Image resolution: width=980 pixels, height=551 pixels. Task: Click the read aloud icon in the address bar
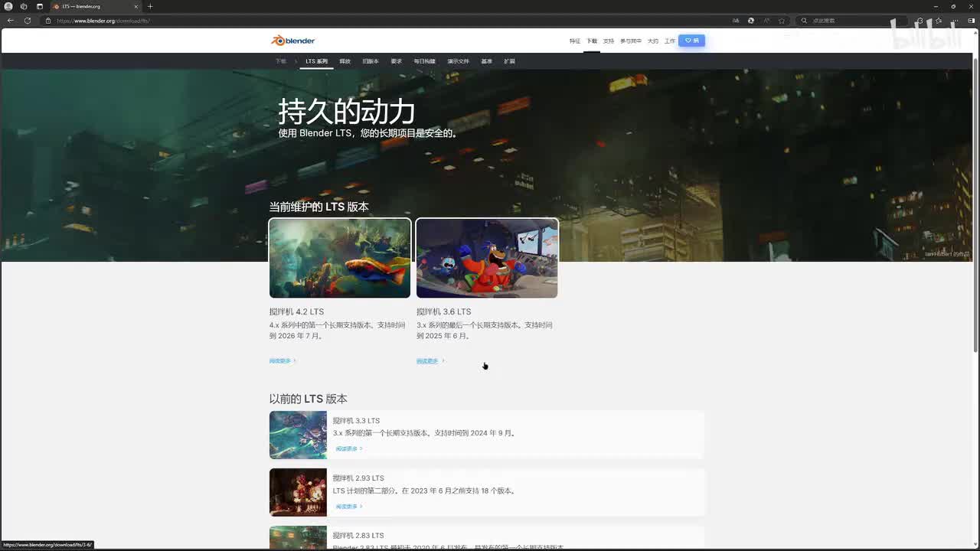[766, 21]
